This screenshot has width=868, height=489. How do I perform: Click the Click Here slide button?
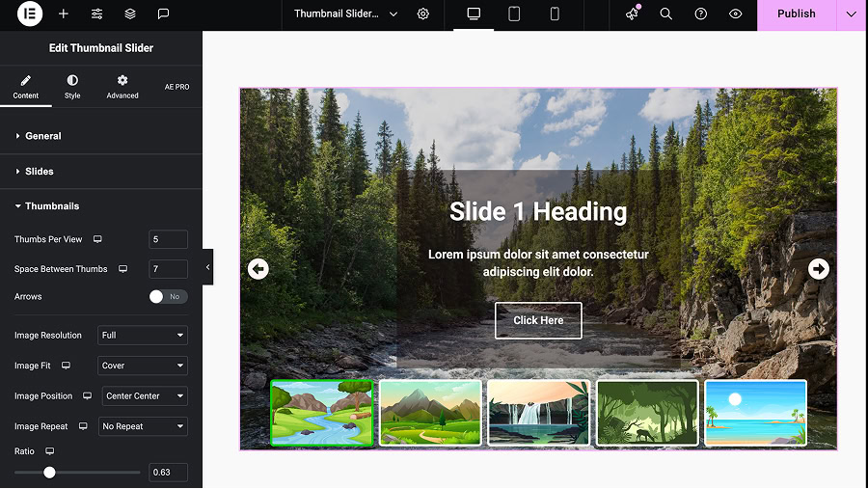[x=538, y=320]
